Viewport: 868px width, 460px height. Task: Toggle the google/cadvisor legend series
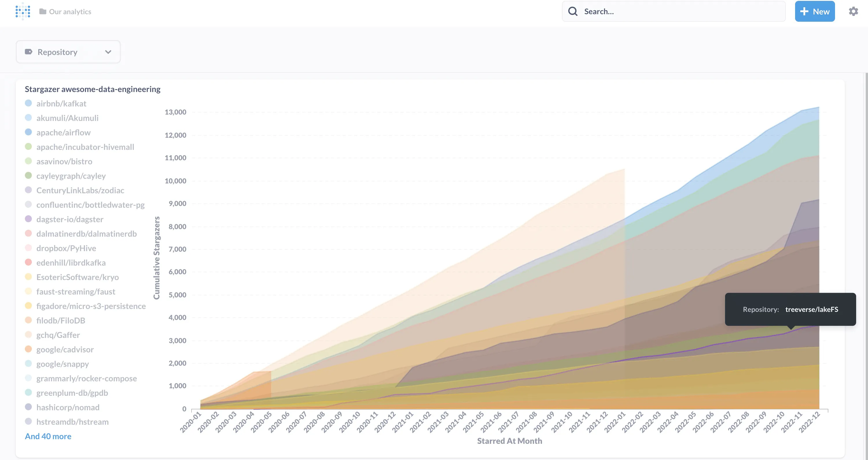click(x=65, y=349)
